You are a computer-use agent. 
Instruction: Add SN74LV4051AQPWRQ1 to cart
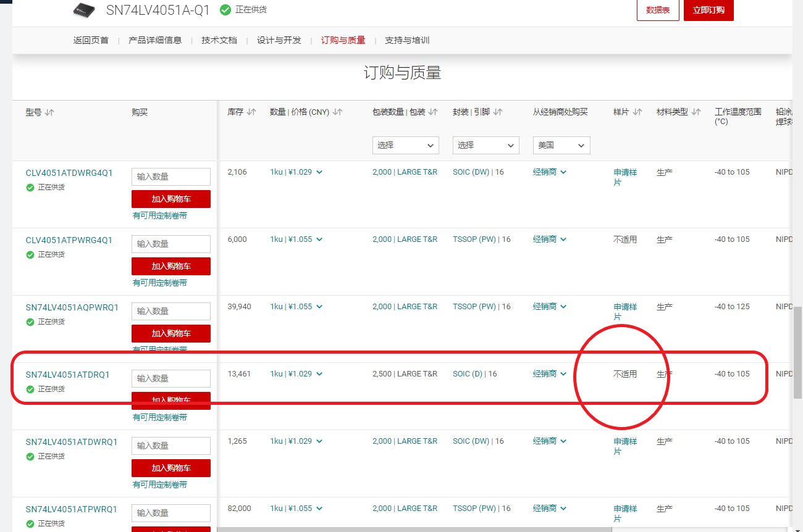click(171, 333)
